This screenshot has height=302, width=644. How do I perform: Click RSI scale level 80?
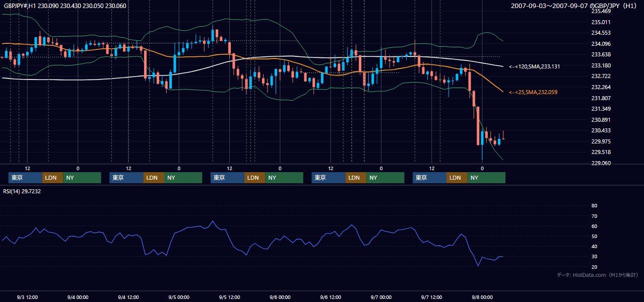pyautogui.click(x=594, y=206)
